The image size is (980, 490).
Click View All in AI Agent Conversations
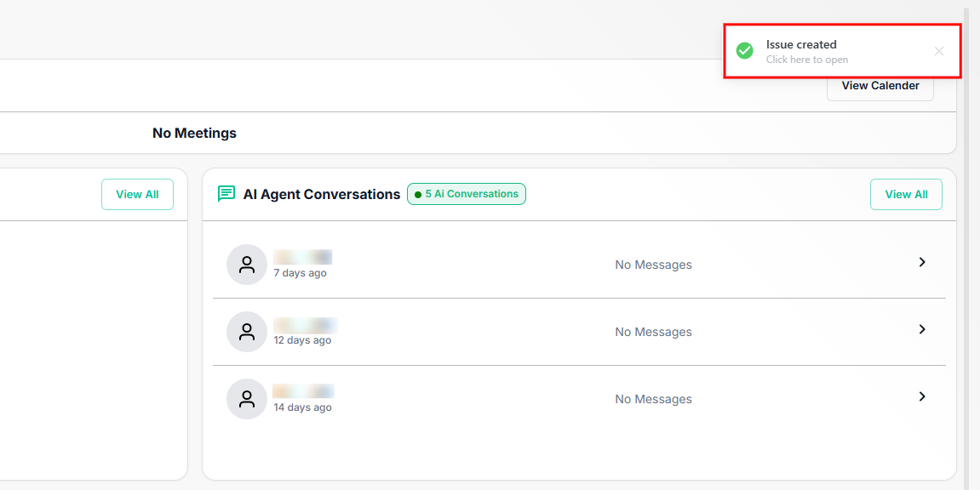tap(906, 195)
